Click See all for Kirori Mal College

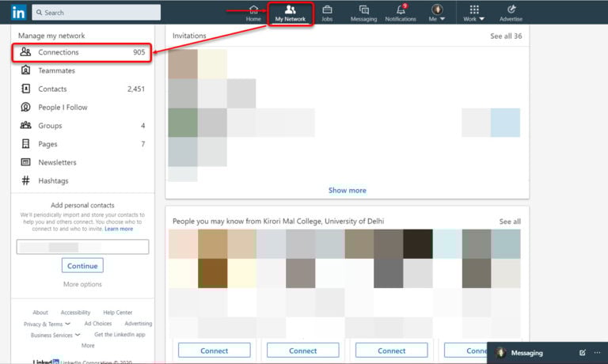(x=510, y=222)
